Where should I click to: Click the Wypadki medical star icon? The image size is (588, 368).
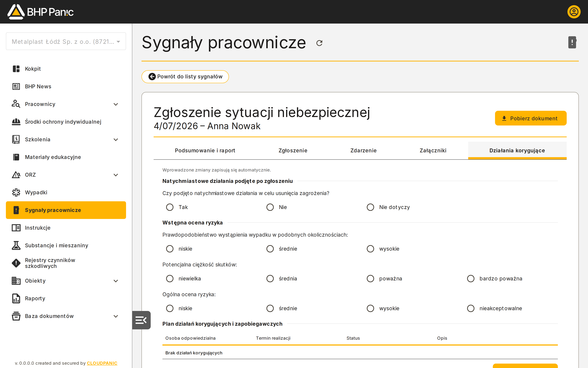tap(16, 192)
